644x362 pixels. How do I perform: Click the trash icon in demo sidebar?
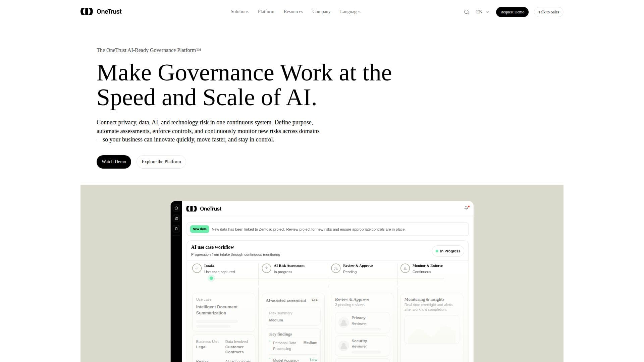click(176, 229)
